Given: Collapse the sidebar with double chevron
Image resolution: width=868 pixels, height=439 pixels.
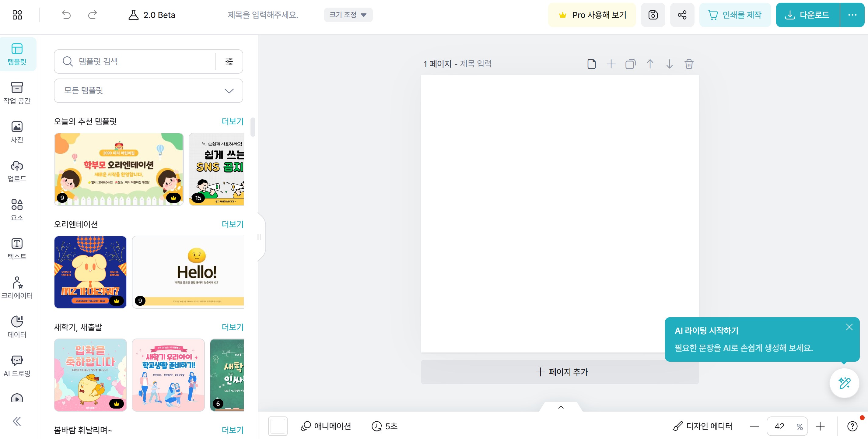Looking at the screenshot, I should point(17,421).
